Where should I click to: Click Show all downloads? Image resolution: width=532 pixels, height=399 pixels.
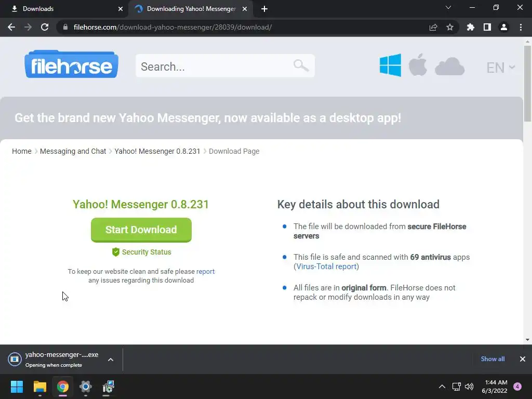493,359
